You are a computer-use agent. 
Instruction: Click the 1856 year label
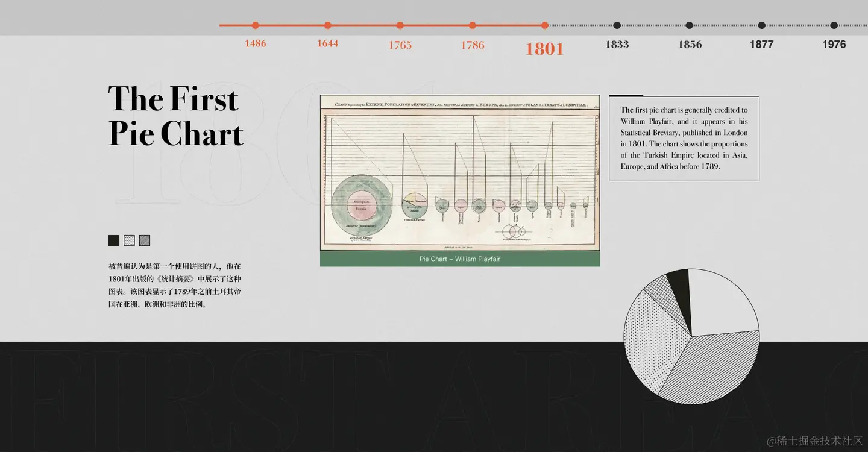click(690, 44)
